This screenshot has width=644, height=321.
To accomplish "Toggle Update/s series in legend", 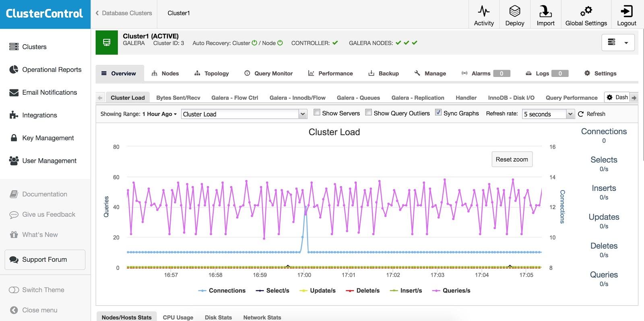I will point(318,290).
